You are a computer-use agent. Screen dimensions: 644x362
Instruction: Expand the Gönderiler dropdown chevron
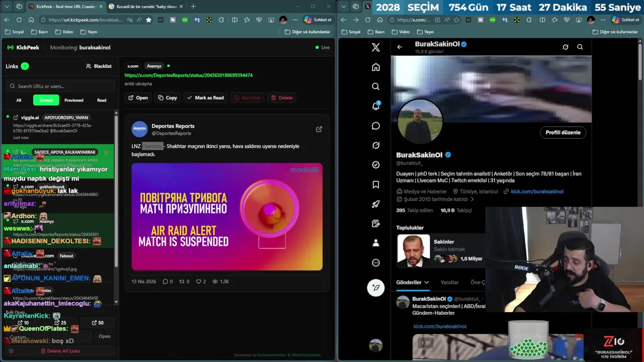[x=427, y=283]
